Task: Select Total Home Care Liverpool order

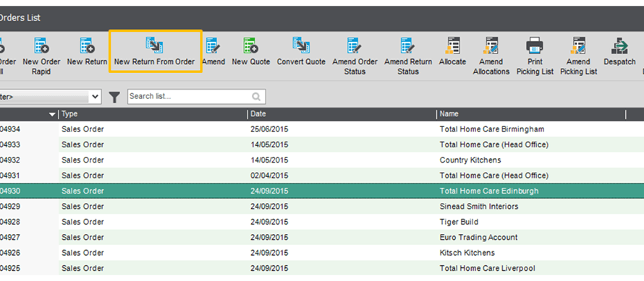Action: point(322,268)
